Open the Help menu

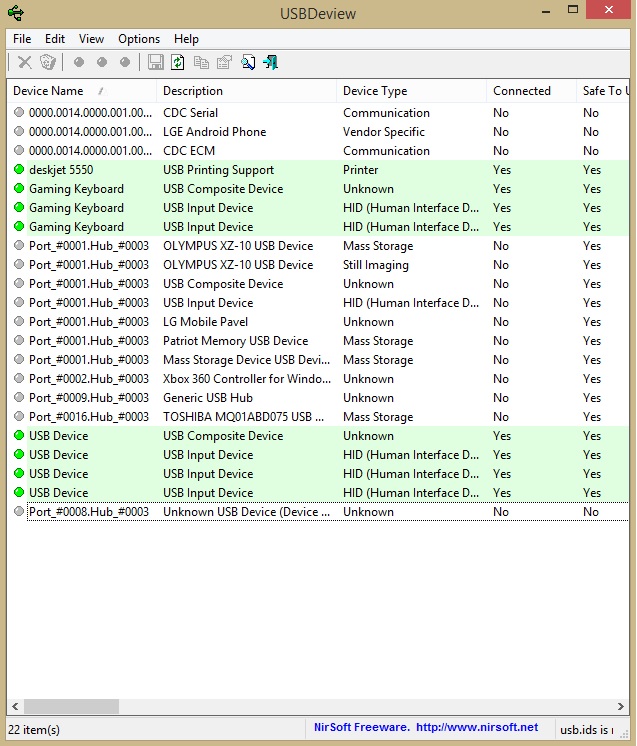tap(186, 39)
